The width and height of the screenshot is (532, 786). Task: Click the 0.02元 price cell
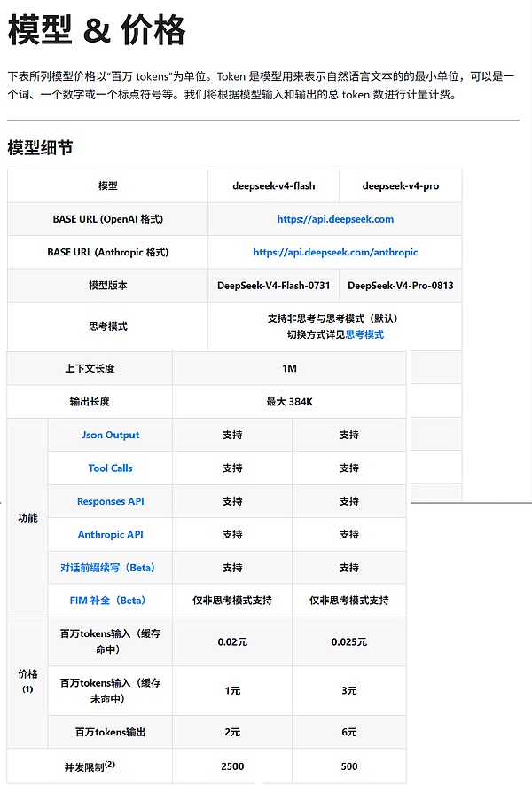[232, 641]
